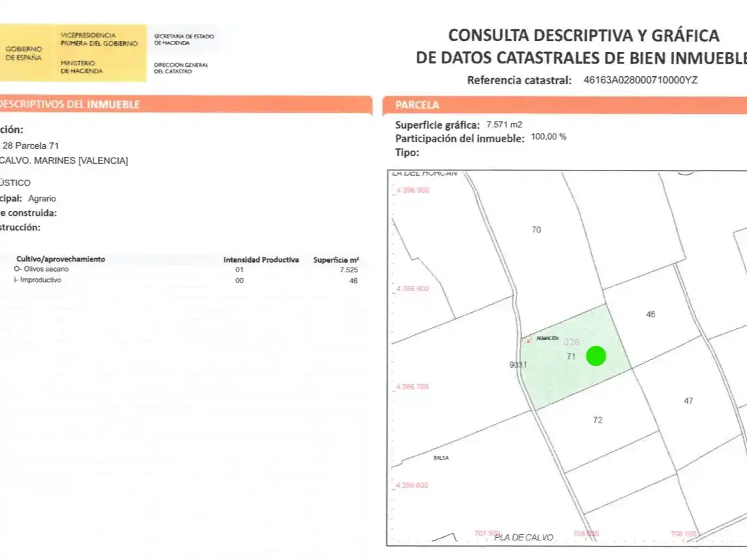Click the surface value 46 in Improductivo row
This screenshot has width=747, height=560.
click(x=353, y=281)
